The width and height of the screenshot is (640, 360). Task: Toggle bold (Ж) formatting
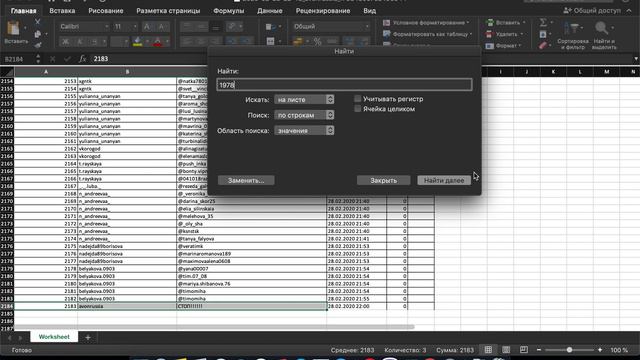pos(65,42)
